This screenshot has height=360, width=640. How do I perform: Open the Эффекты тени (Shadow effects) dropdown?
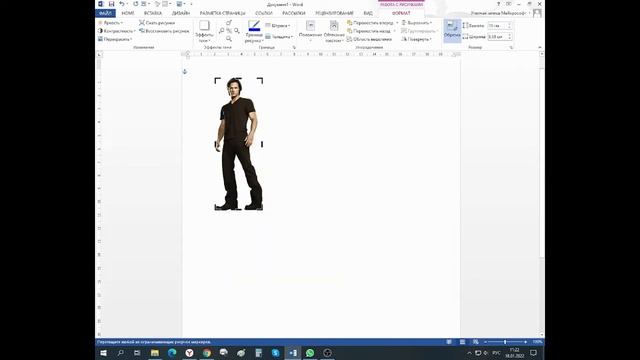point(204,32)
